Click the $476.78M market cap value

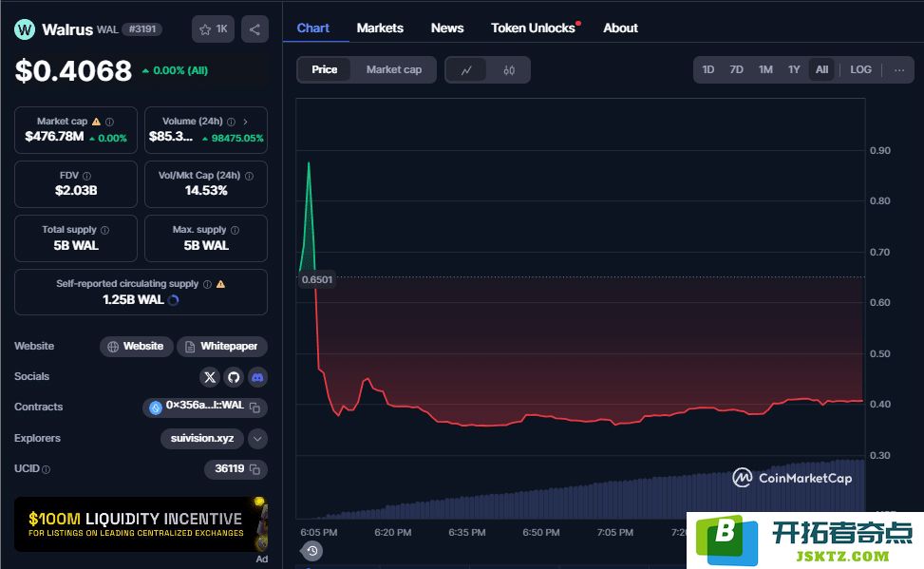54,137
